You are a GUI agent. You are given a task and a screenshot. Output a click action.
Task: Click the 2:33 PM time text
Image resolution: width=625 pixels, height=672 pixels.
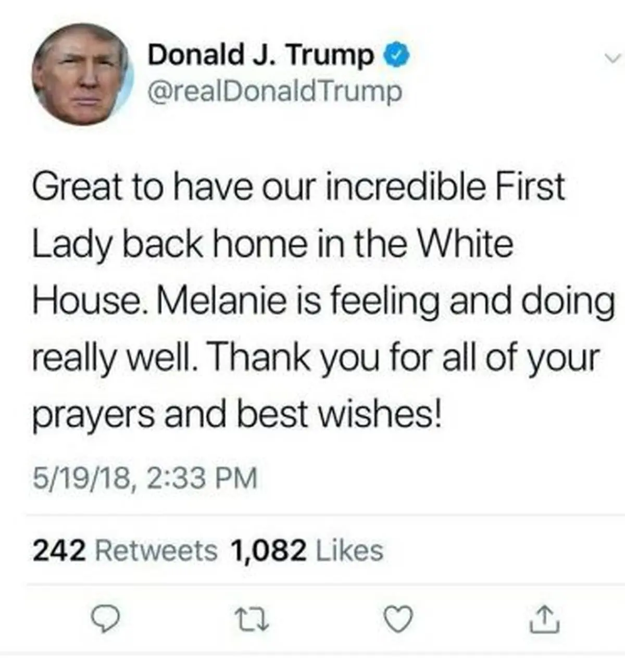[202, 478]
